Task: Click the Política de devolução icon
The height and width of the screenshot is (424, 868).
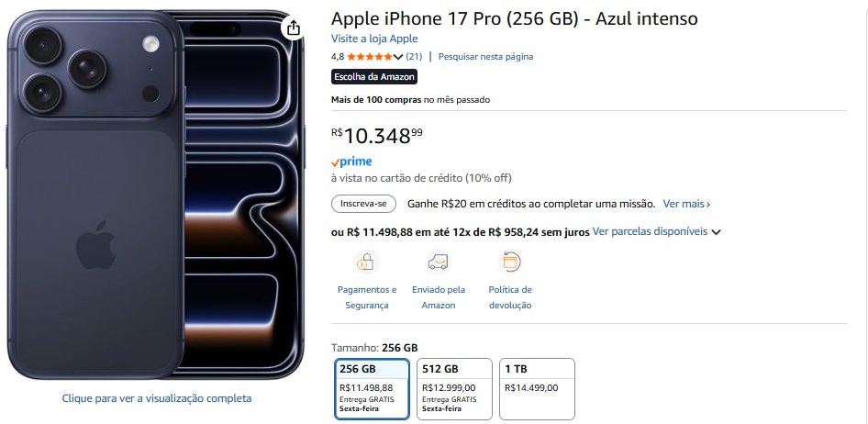Action: coord(509,262)
